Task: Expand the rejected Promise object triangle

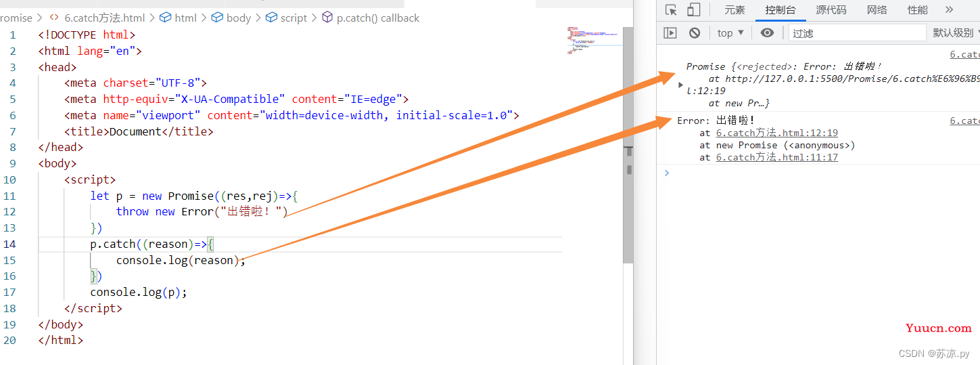Action: (680, 85)
